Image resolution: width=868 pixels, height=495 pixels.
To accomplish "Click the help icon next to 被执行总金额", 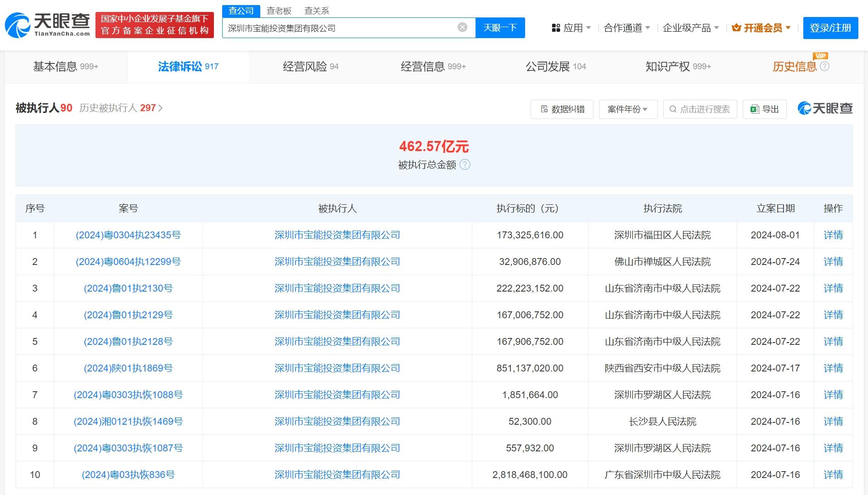I will click(465, 164).
